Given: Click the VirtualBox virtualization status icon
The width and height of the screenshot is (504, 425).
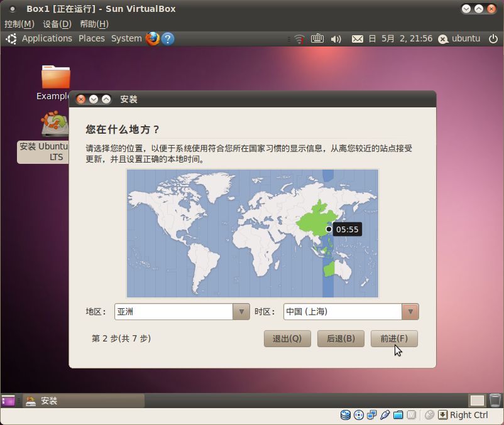Looking at the screenshot, I should pos(411,415).
